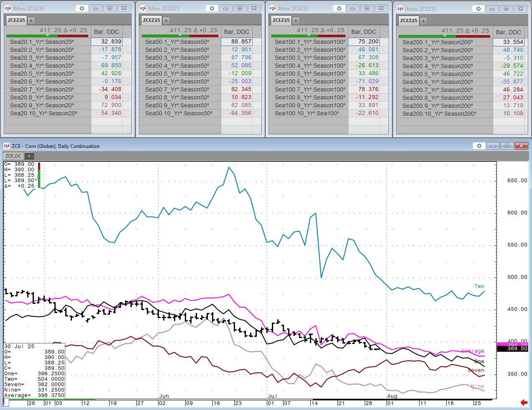Click the logo icon in Season100 window title bar
The width and height of the screenshot is (532, 410).
pyautogui.click(x=273, y=8)
